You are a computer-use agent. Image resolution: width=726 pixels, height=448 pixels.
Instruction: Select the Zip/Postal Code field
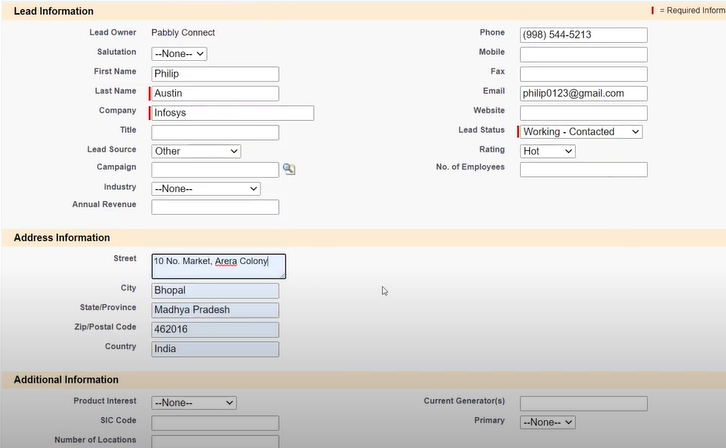pos(215,330)
